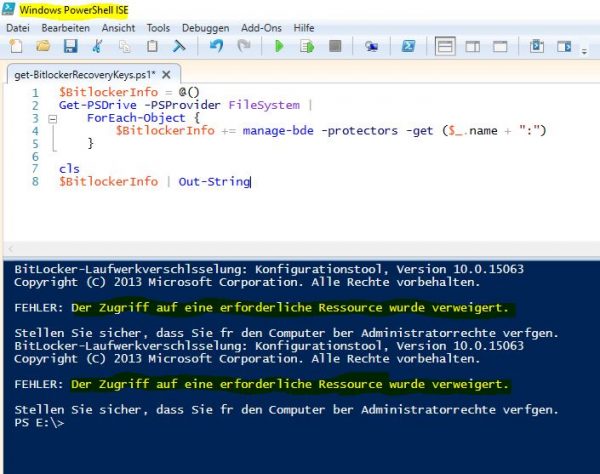The width and height of the screenshot is (600, 474).
Task: Copy selection using the Copy icon
Action: [x=125, y=46]
